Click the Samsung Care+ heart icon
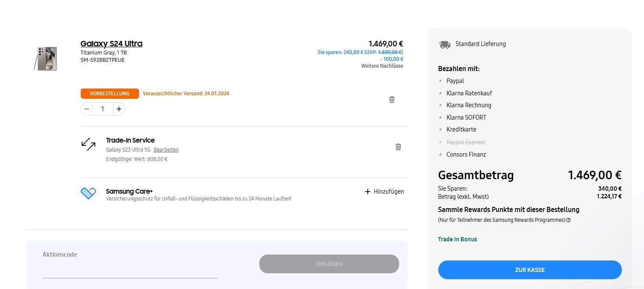Viewport: 644px width, 289px height. (x=88, y=193)
